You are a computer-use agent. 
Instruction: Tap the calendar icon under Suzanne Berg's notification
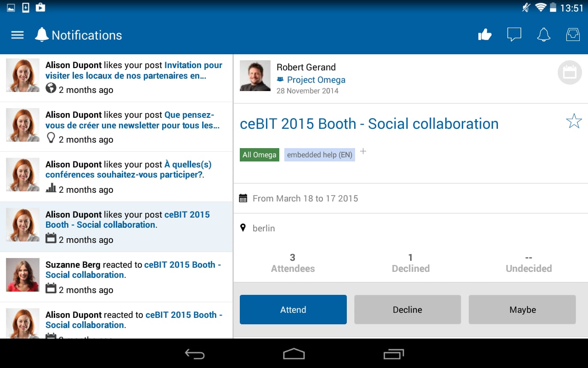click(51, 288)
